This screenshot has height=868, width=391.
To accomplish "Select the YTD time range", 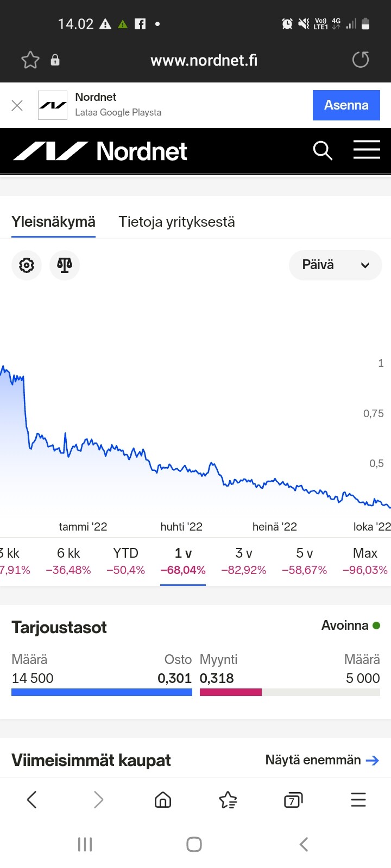I will (x=125, y=561).
